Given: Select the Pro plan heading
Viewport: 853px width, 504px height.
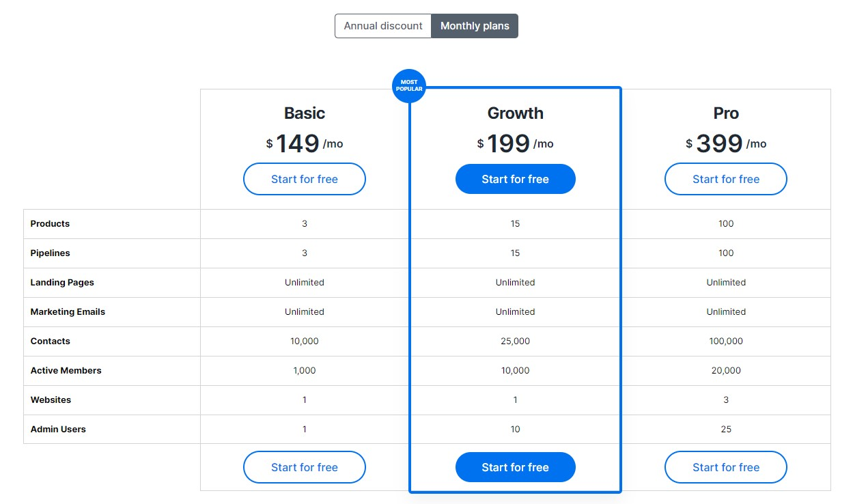Looking at the screenshot, I should point(726,113).
